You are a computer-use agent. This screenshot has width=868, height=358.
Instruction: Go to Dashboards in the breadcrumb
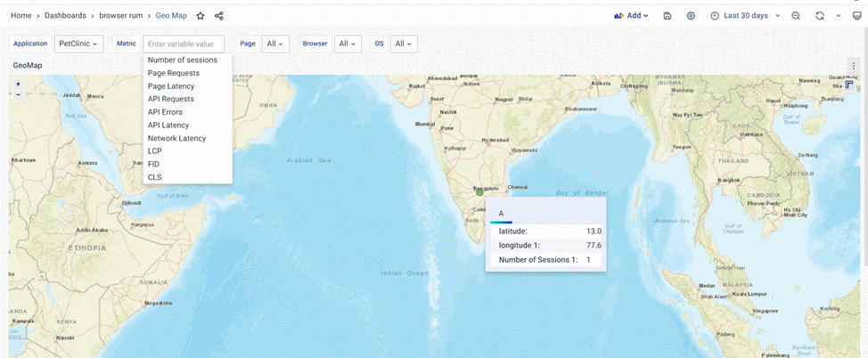pyautogui.click(x=65, y=16)
